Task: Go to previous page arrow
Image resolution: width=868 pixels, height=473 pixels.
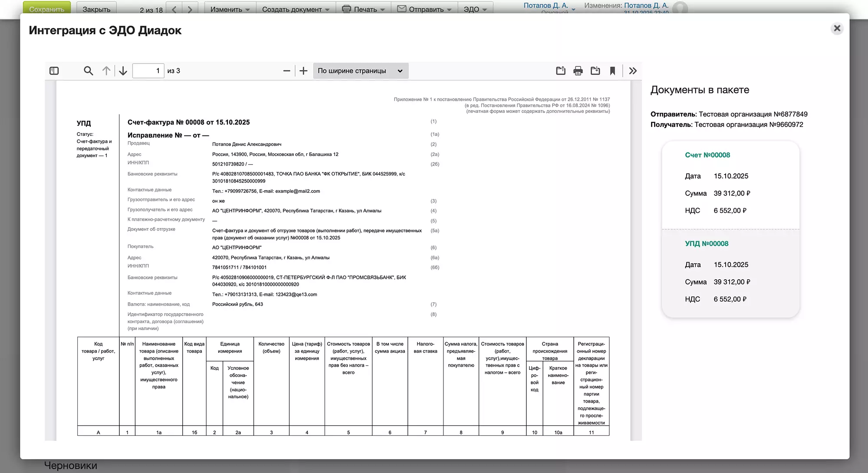Action: tap(106, 71)
